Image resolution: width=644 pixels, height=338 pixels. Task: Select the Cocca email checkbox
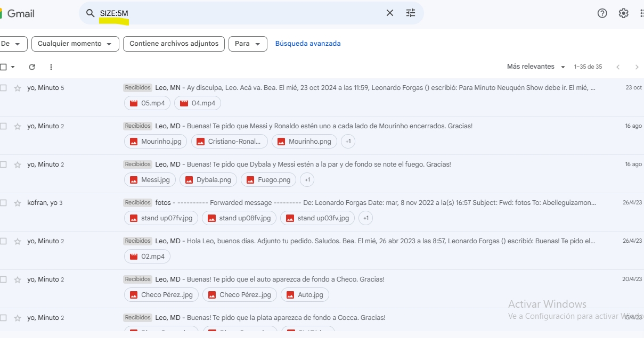pyautogui.click(x=3, y=318)
